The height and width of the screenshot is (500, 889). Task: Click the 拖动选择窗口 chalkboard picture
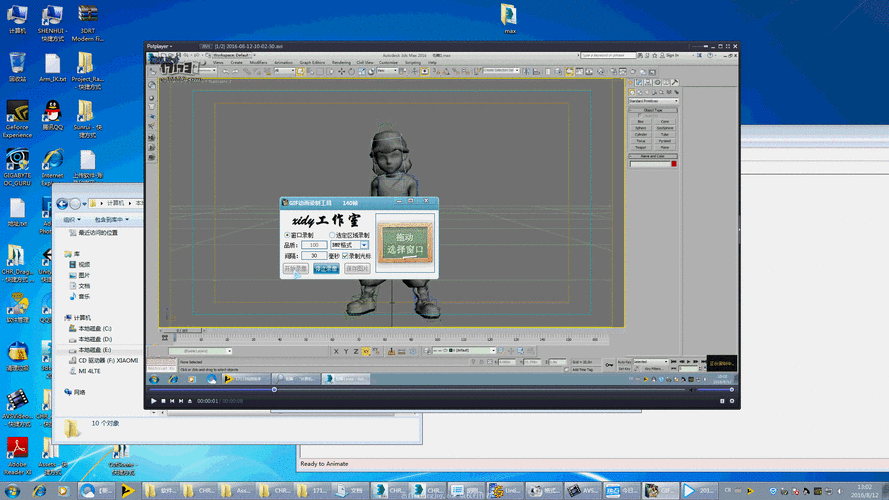click(405, 243)
